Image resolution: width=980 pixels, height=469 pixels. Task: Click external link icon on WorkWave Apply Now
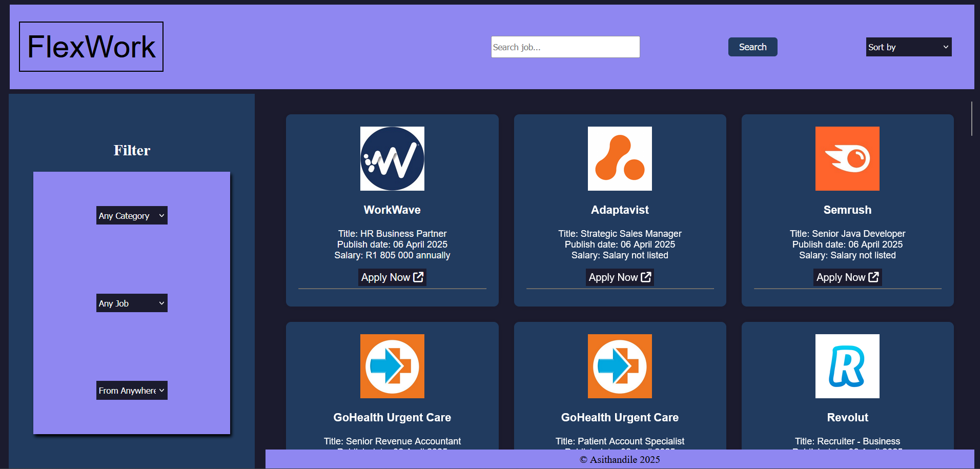[418, 277]
